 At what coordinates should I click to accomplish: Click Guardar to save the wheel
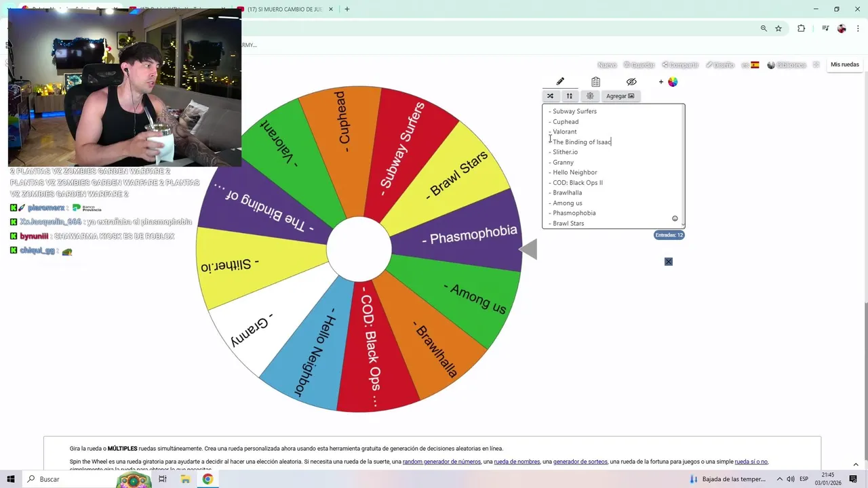coord(639,65)
